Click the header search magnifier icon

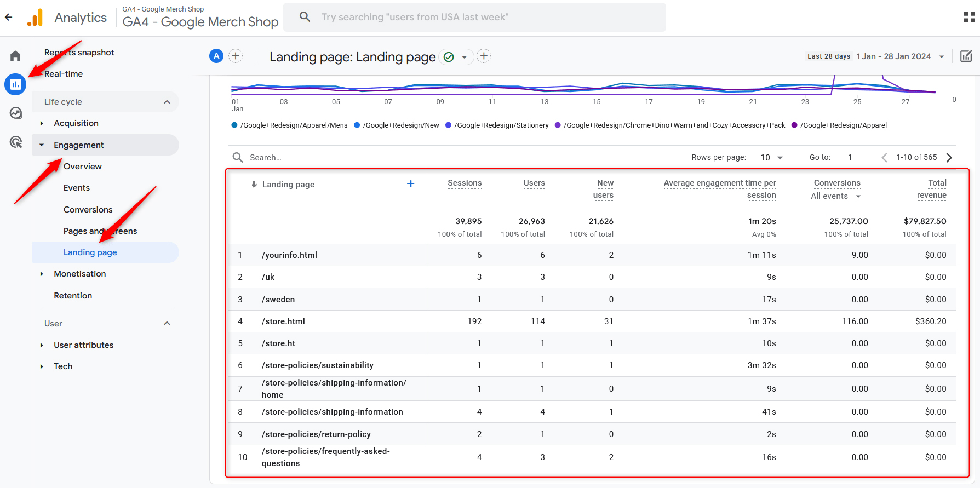click(x=305, y=17)
